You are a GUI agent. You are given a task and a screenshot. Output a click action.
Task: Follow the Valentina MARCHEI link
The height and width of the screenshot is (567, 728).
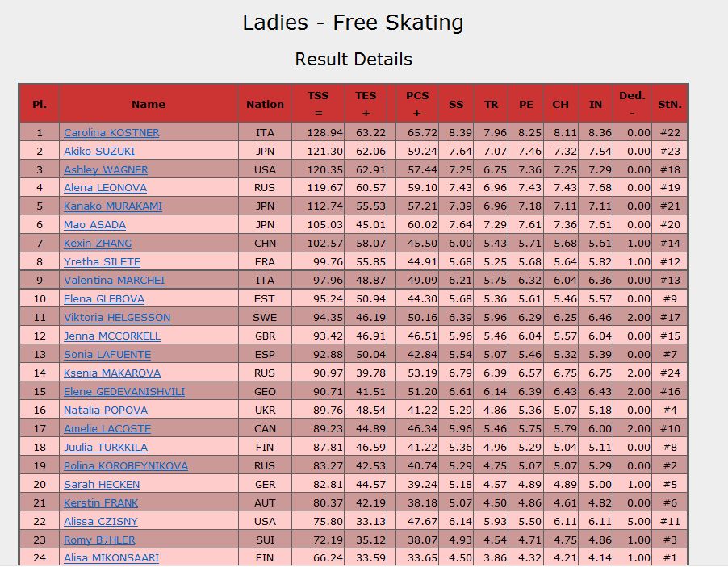[x=115, y=281]
